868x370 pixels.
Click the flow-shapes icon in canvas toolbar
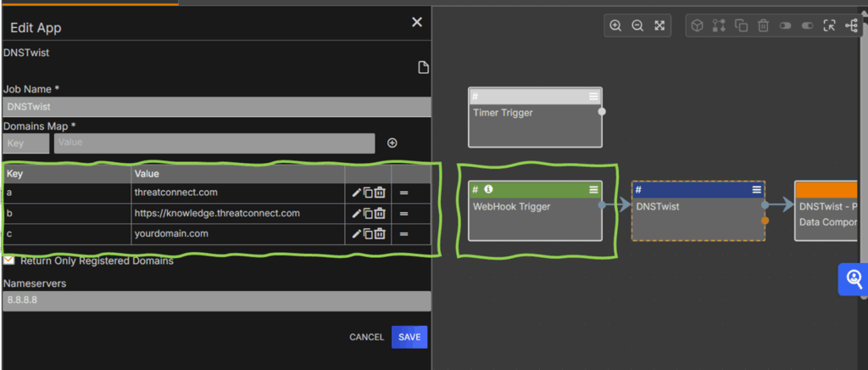coord(719,25)
